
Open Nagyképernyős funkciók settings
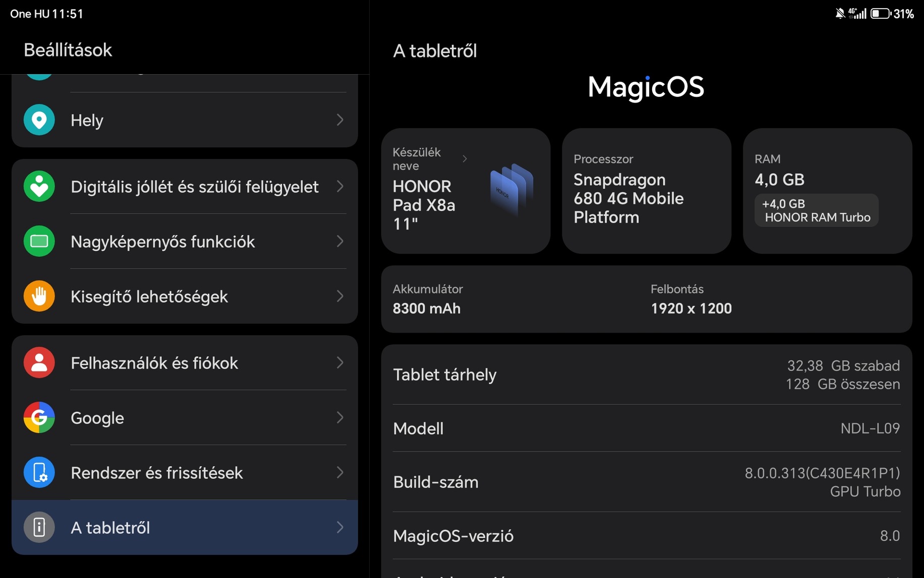tap(185, 241)
